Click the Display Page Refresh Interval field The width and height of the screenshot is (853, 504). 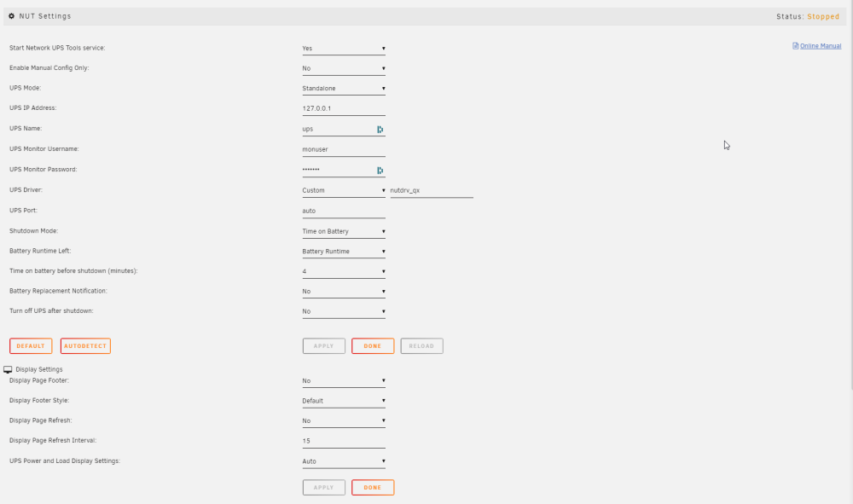tap(344, 442)
